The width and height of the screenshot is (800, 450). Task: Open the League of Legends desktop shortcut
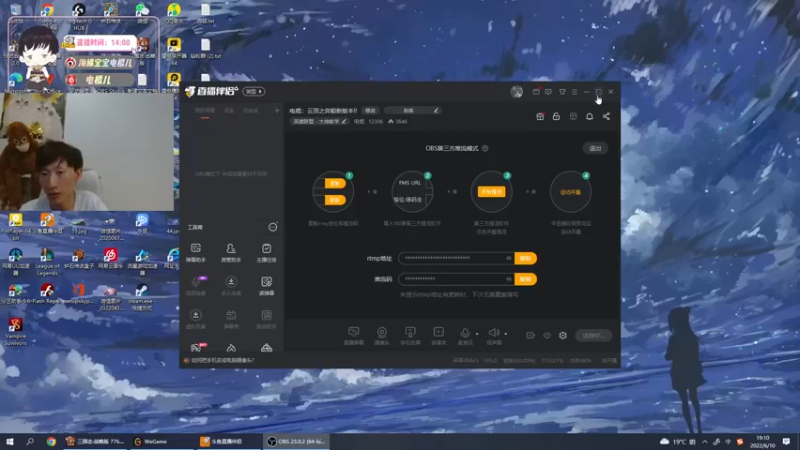coord(47,262)
